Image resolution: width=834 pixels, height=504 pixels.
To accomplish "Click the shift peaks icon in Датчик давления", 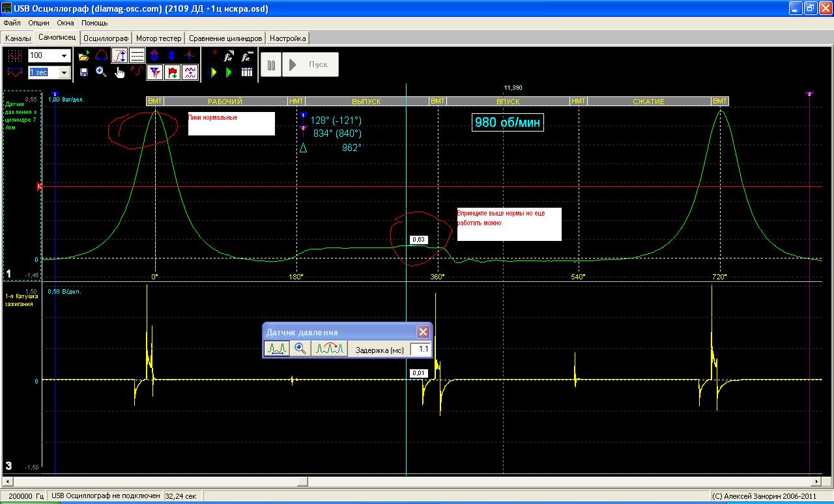I will 329,349.
